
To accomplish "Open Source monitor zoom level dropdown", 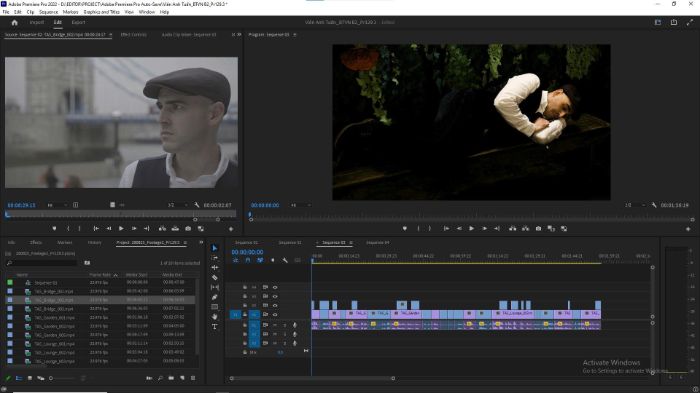I will (x=57, y=205).
